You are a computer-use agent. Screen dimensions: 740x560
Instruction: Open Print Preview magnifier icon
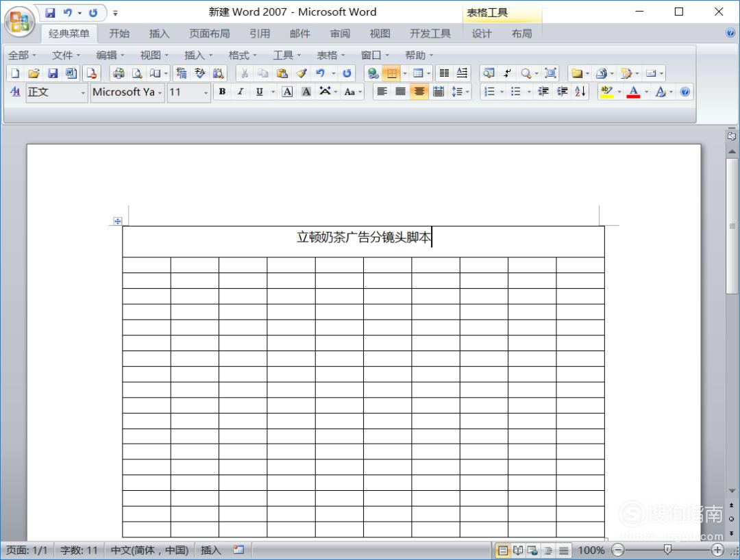137,73
